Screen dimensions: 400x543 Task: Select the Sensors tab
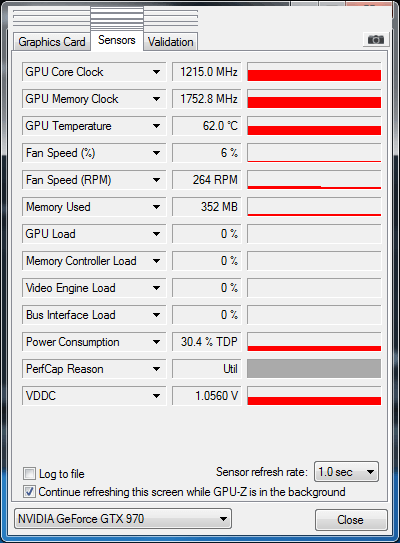coord(117,40)
